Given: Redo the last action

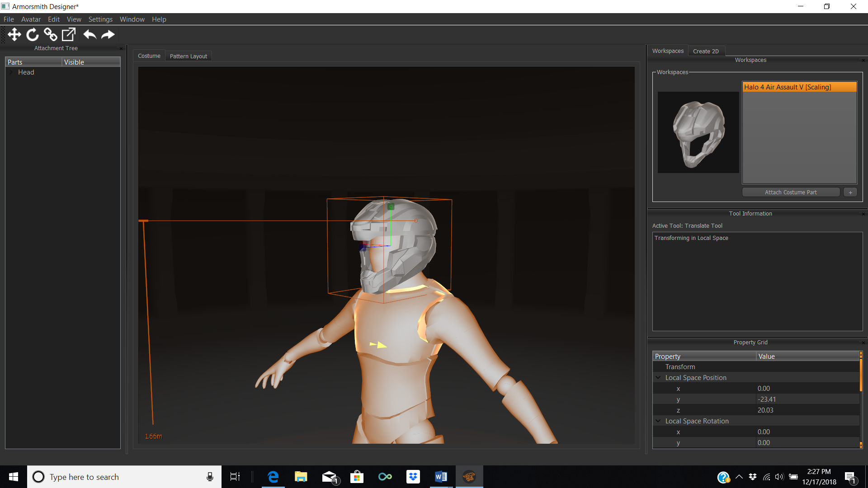Looking at the screenshot, I should [108, 34].
